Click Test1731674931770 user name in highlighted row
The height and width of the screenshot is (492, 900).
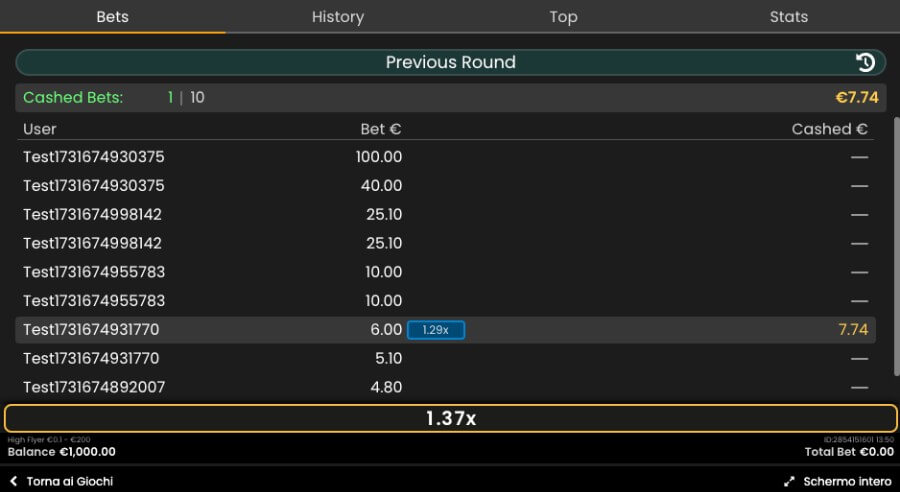(91, 330)
